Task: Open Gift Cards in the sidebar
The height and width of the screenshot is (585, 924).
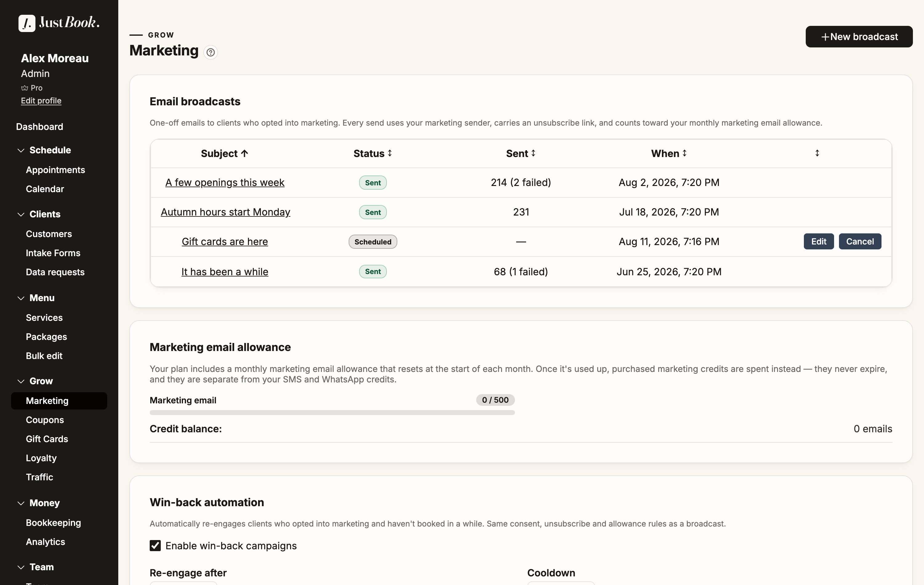Action: click(x=47, y=439)
